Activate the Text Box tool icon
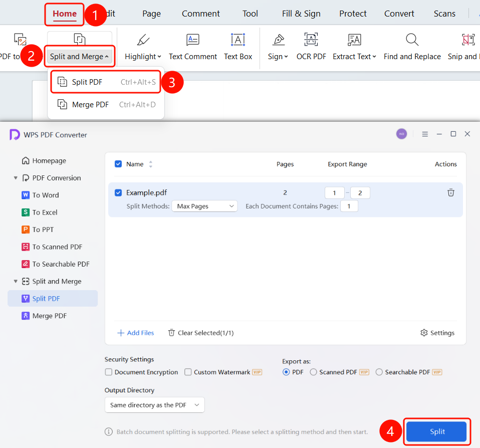The image size is (480, 448). 238,40
